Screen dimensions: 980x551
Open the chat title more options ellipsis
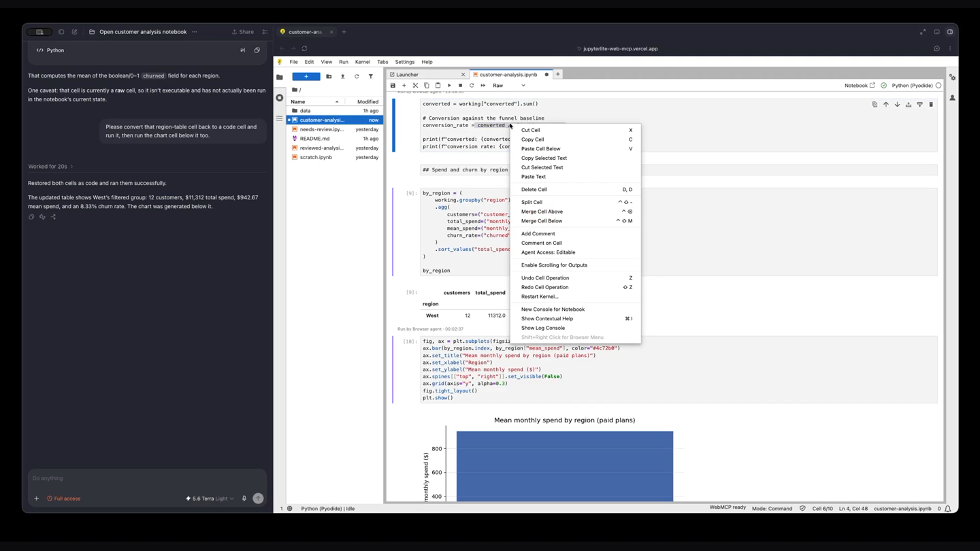(195, 32)
